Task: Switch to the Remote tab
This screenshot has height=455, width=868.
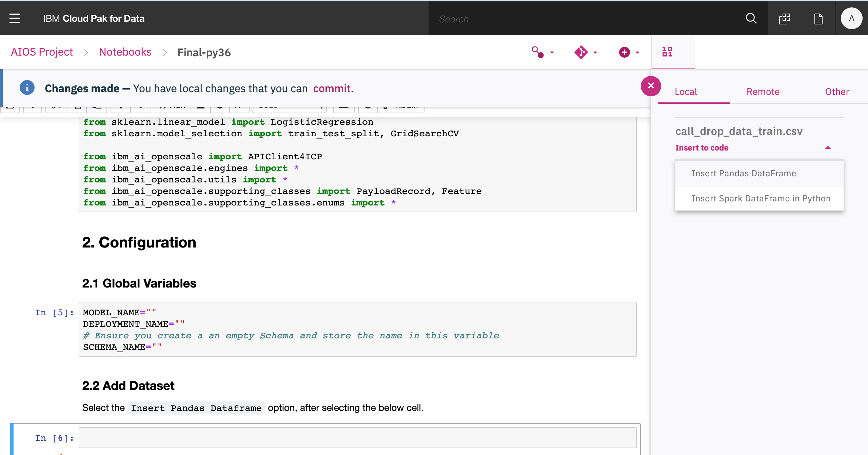Action: (x=763, y=92)
